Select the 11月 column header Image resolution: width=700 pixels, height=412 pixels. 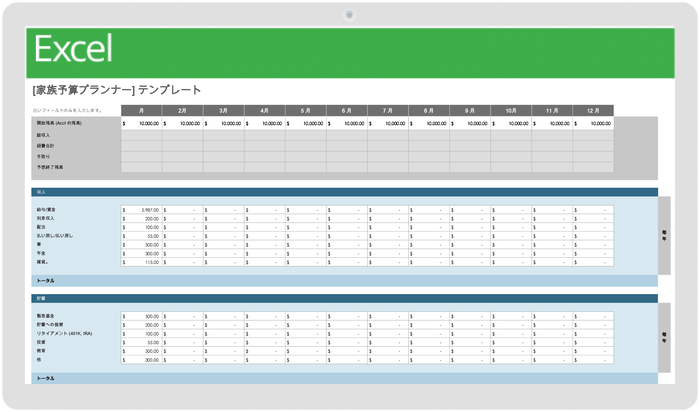pos(552,111)
